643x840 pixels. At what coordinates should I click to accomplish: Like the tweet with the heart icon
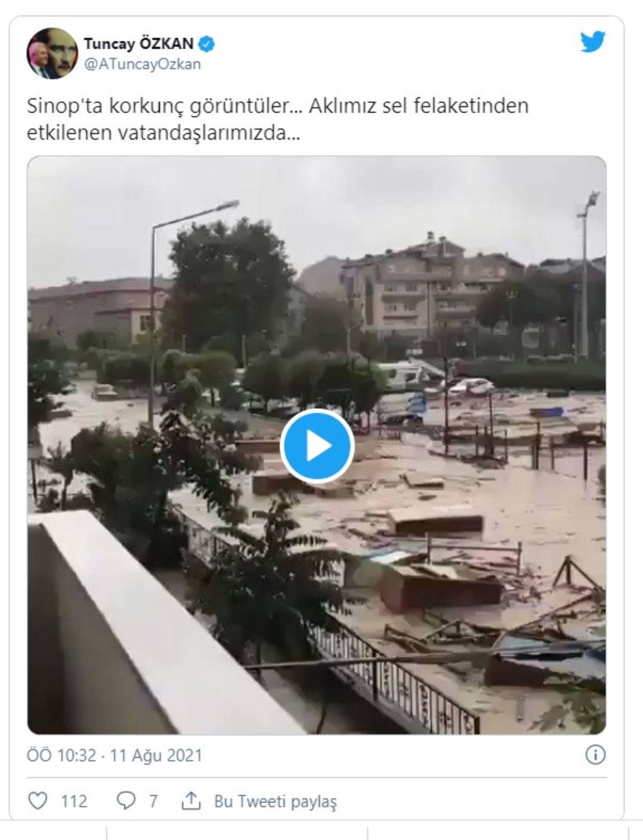(38, 801)
